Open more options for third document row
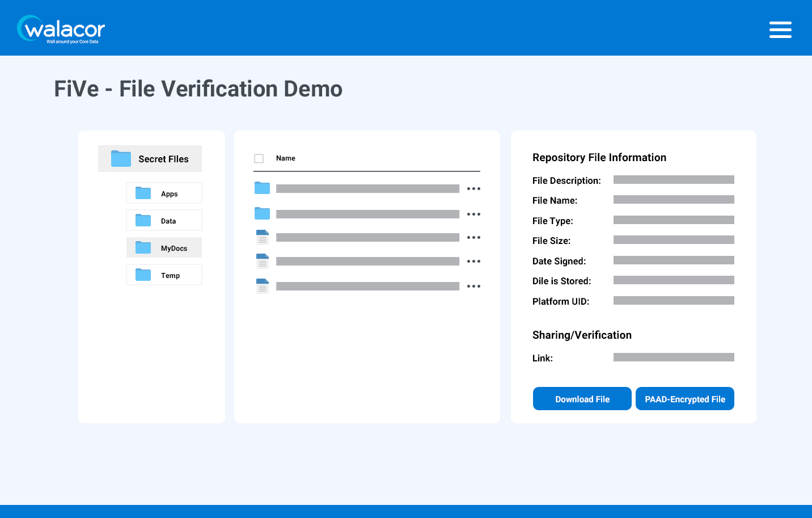The image size is (812, 518). pos(473,287)
